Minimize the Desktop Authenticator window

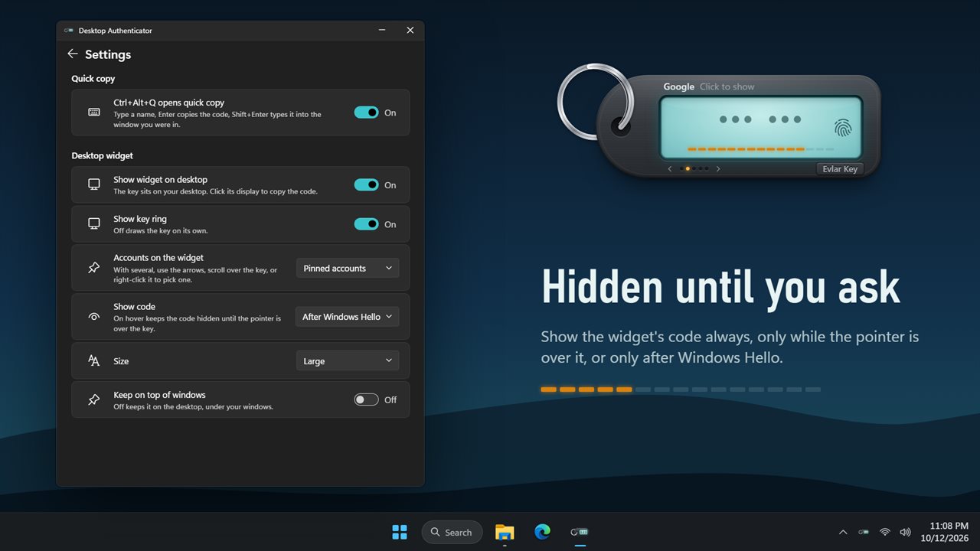(382, 31)
